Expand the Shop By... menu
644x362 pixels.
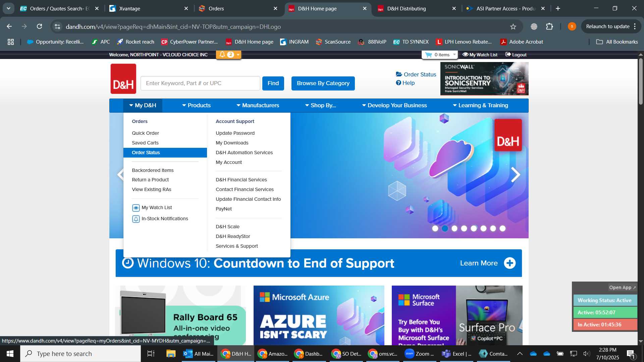tap(320, 105)
